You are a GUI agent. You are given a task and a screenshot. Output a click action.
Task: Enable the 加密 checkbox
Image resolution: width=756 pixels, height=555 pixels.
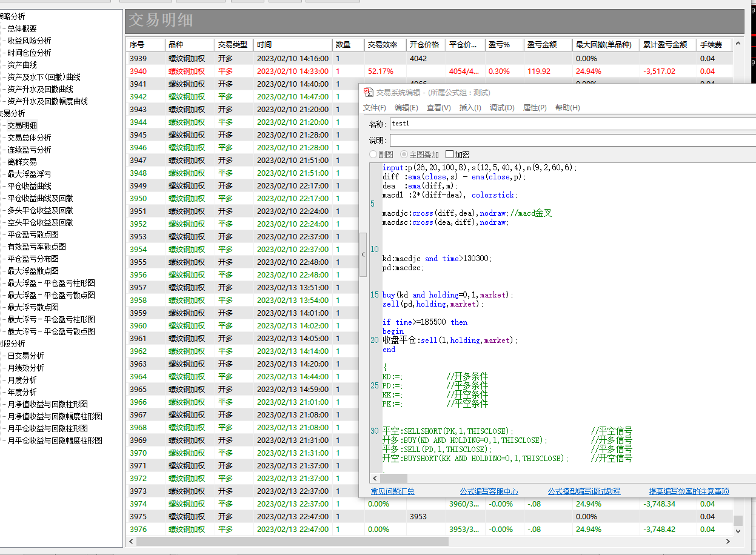(449, 155)
